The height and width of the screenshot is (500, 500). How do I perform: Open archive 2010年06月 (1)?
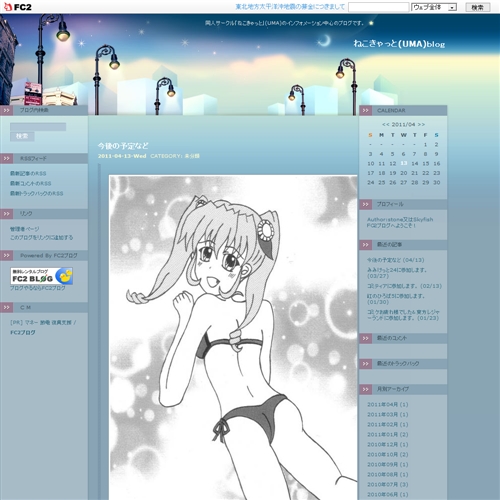pyautogui.click(x=388, y=494)
